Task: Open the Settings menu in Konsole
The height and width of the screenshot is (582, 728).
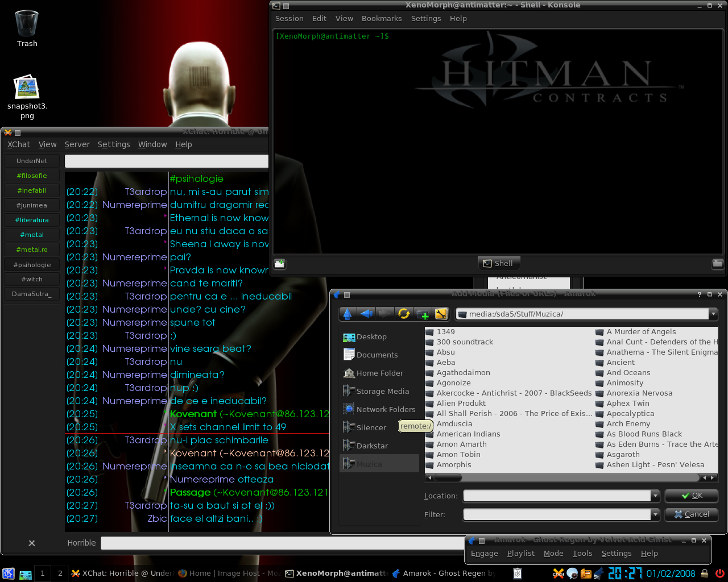Action: (x=426, y=18)
